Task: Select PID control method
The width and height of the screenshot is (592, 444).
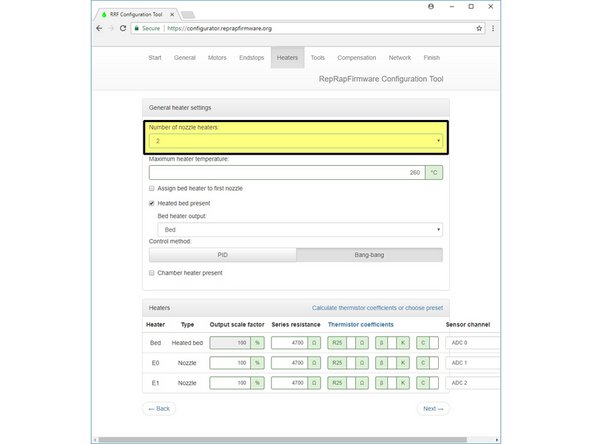Action: 222,255
